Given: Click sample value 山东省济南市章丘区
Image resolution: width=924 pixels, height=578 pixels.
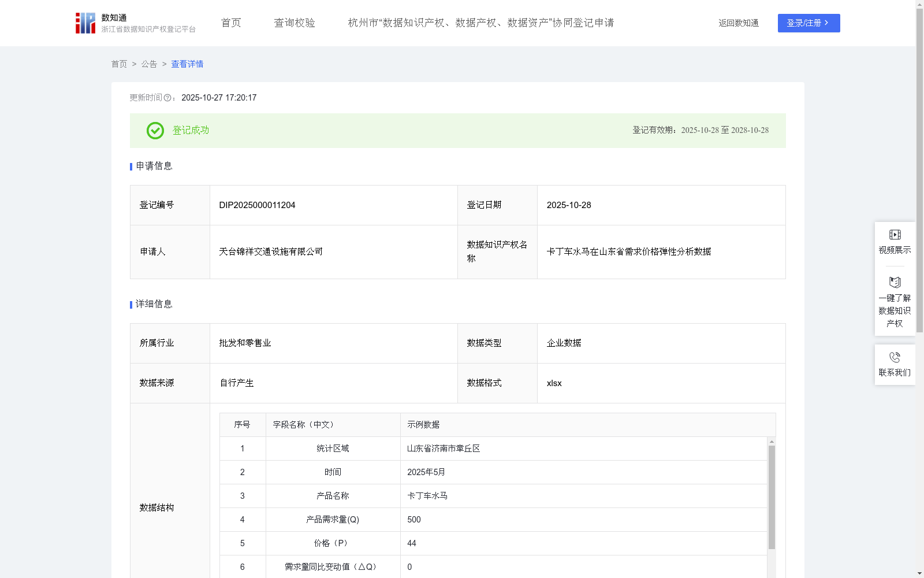Looking at the screenshot, I should pyautogui.click(x=444, y=449).
